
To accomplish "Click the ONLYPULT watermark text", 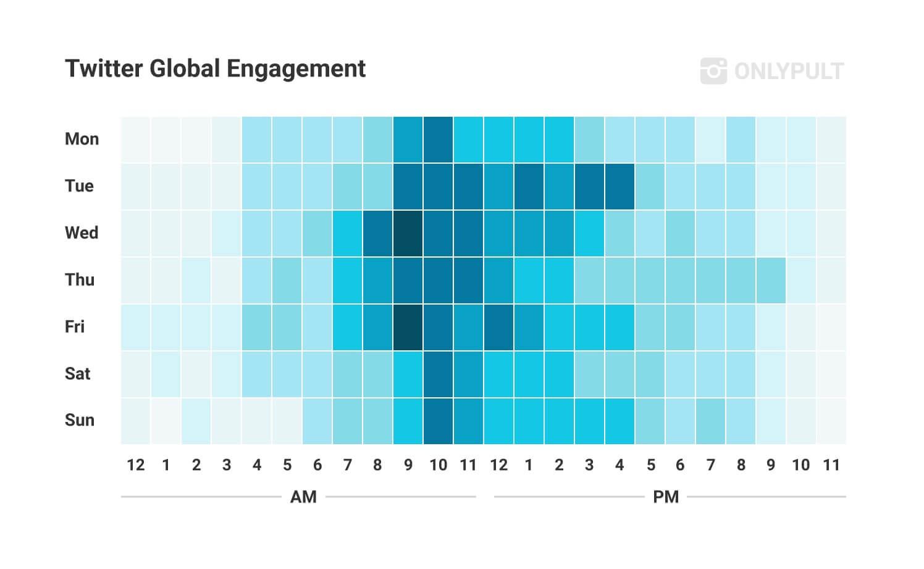I will pos(788,71).
